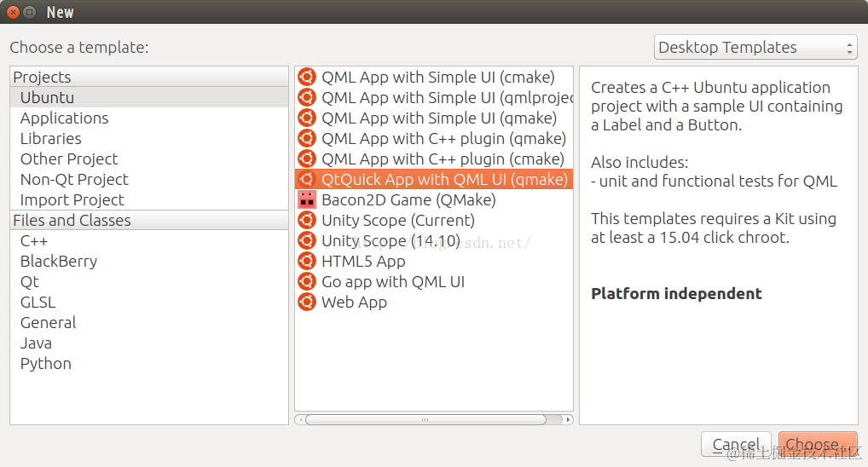Close the New dialog window
This screenshot has width=868, height=467.
tap(14, 12)
